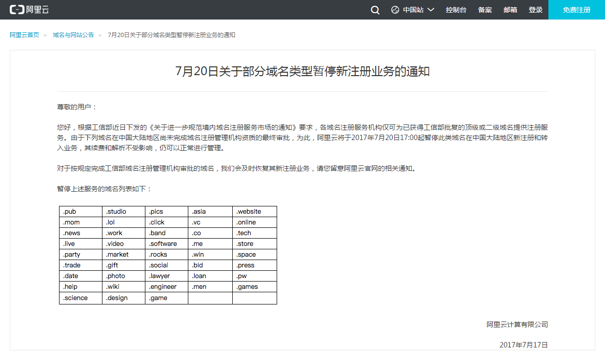Select the .asia table cell
This screenshot has width=605, height=364.
tap(210, 212)
